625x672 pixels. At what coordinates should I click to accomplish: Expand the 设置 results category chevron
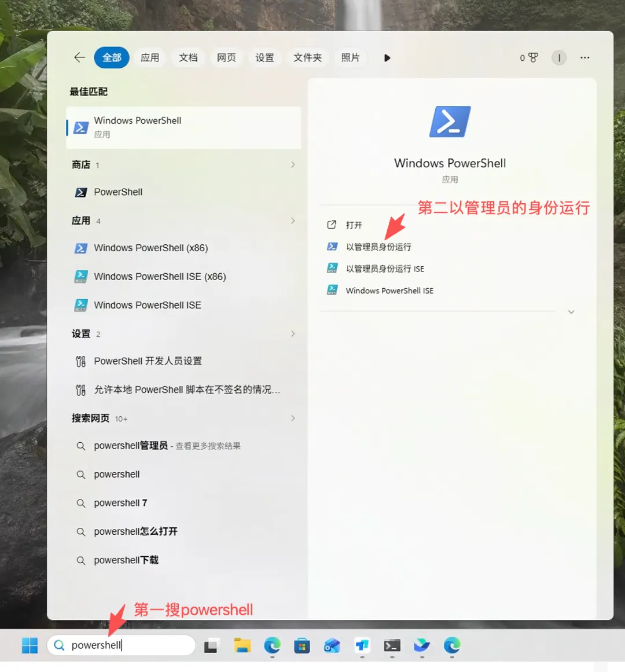(x=293, y=334)
